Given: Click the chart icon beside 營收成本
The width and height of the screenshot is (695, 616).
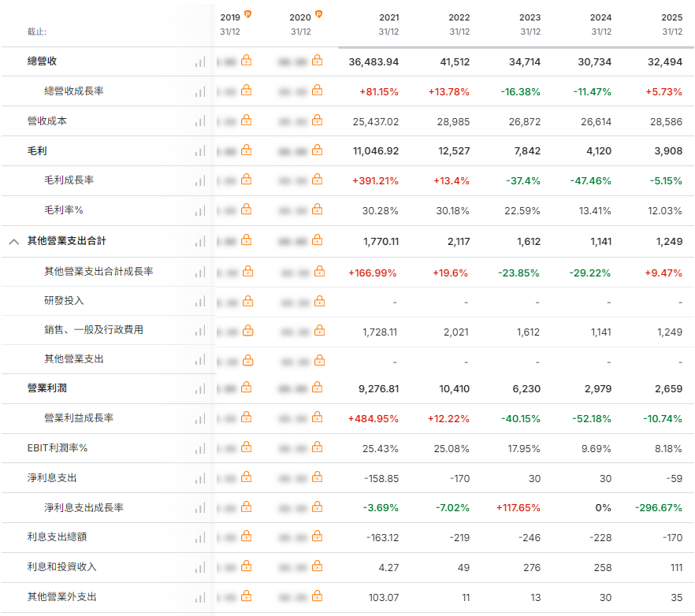Looking at the screenshot, I should pos(200,121).
